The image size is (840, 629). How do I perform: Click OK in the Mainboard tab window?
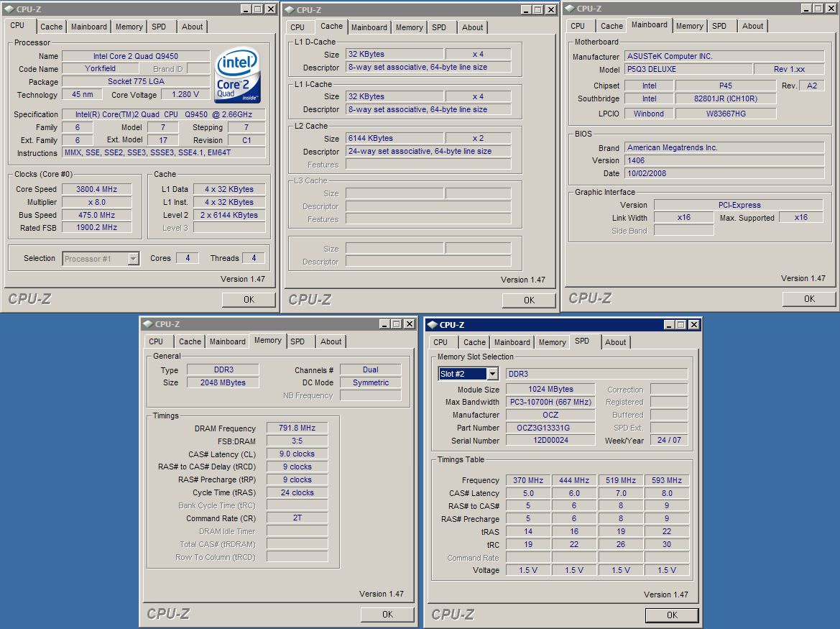click(x=810, y=299)
